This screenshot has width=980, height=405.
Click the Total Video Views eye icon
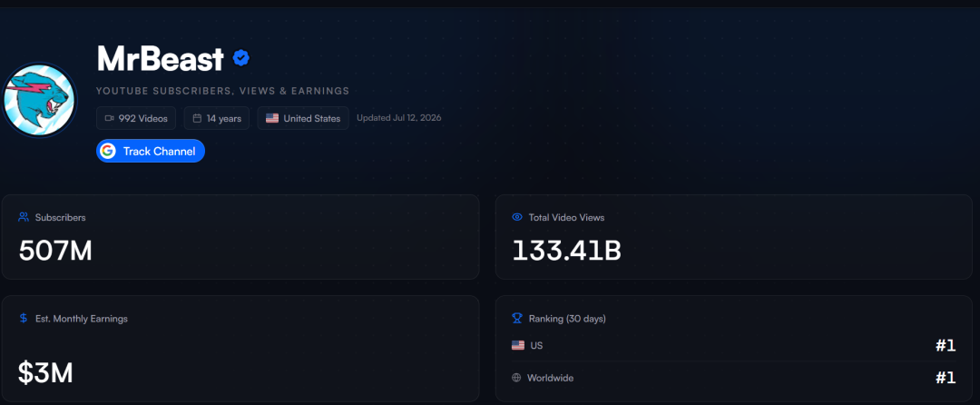[517, 217]
